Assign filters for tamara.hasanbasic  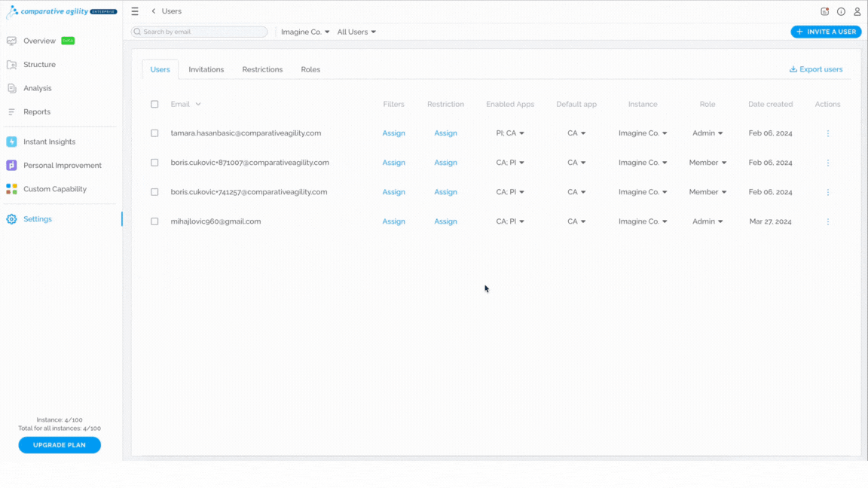[x=393, y=133]
